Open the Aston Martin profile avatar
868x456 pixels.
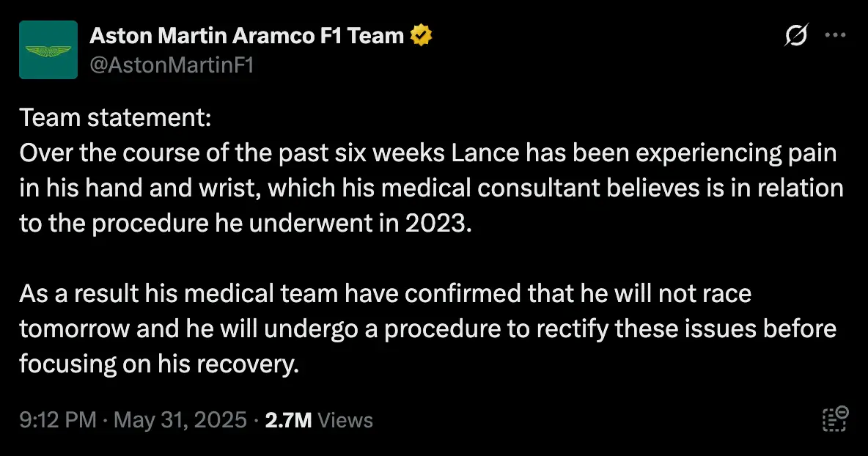click(x=48, y=50)
